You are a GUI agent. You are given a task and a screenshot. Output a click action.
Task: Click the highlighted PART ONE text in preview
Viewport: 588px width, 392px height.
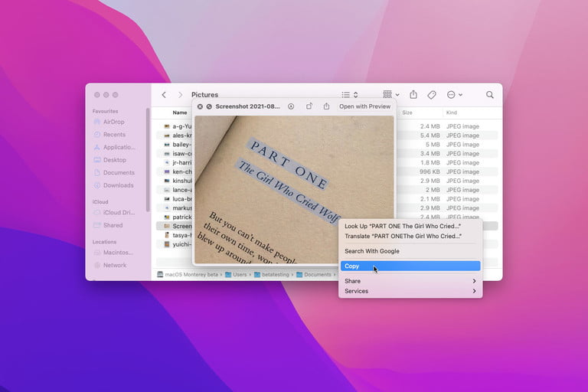pyautogui.click(x=288, y=165)
